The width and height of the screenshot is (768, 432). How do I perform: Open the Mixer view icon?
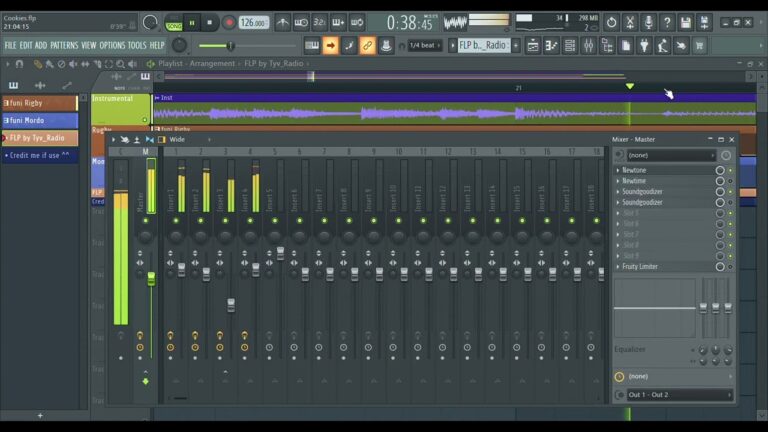coord(589,46)
